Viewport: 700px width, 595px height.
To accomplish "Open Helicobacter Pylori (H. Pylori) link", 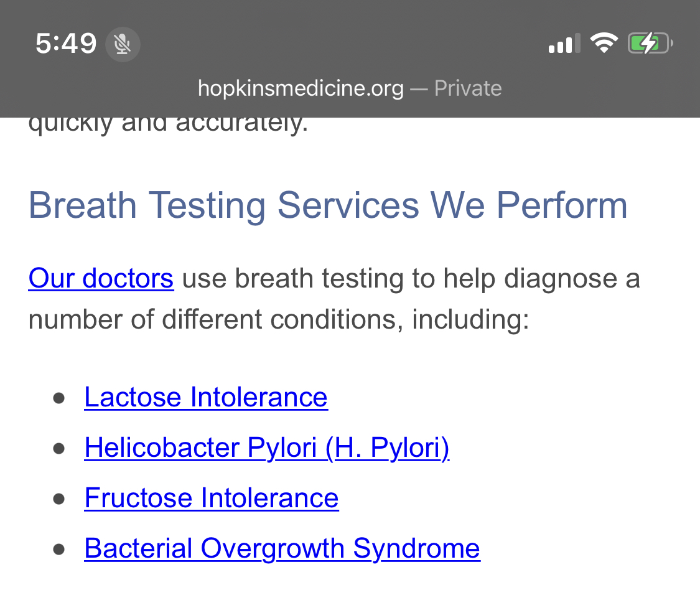I will point(266,447).
